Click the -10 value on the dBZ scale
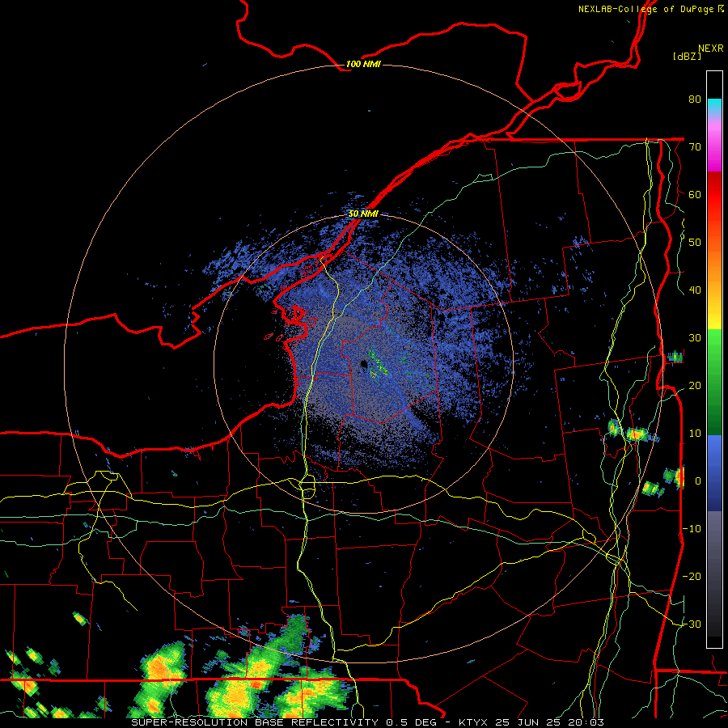This screenshot has height=728, width=728. pos(692,528)
